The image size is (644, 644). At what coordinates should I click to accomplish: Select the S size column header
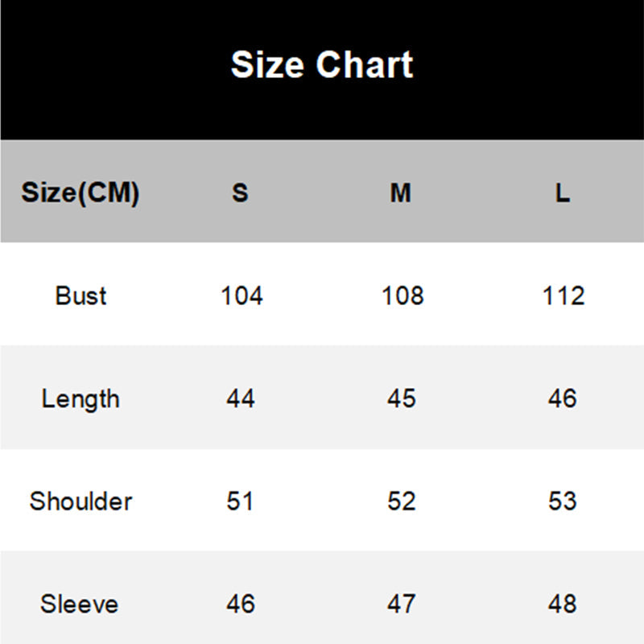[x=241, y=193]
